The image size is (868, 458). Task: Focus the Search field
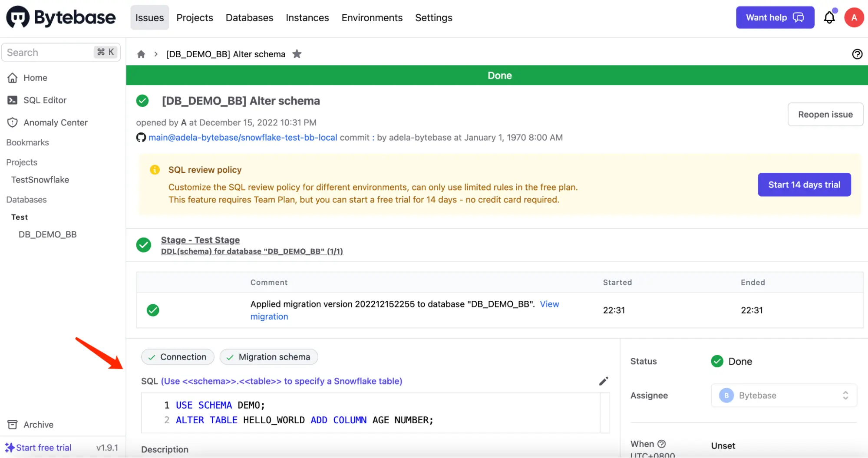(x=61, y=52)
